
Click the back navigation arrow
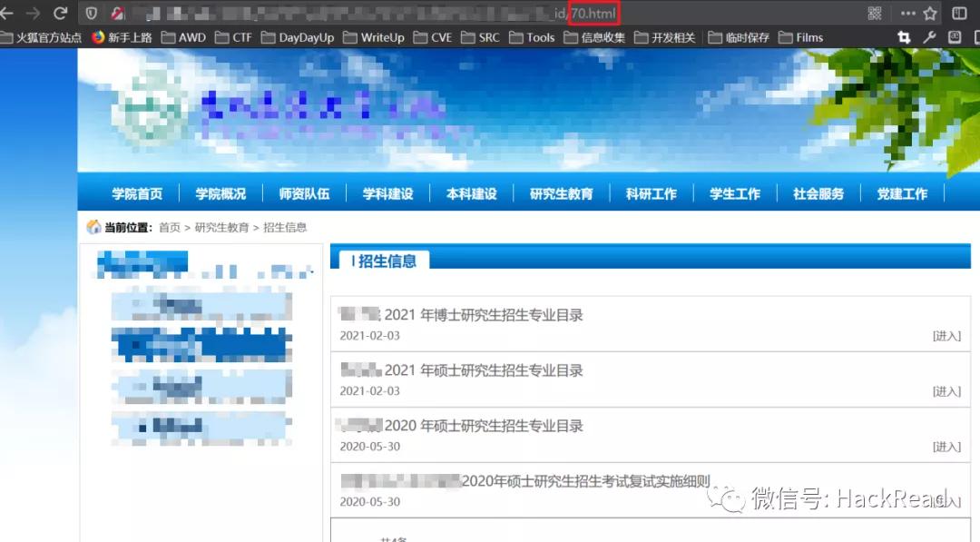(x=6, y=13)
